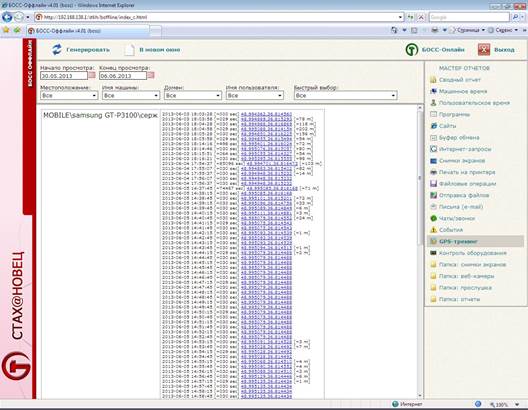Open the Print options dropdown arrow
Screen dimensions: 528x410
[444, 30]
